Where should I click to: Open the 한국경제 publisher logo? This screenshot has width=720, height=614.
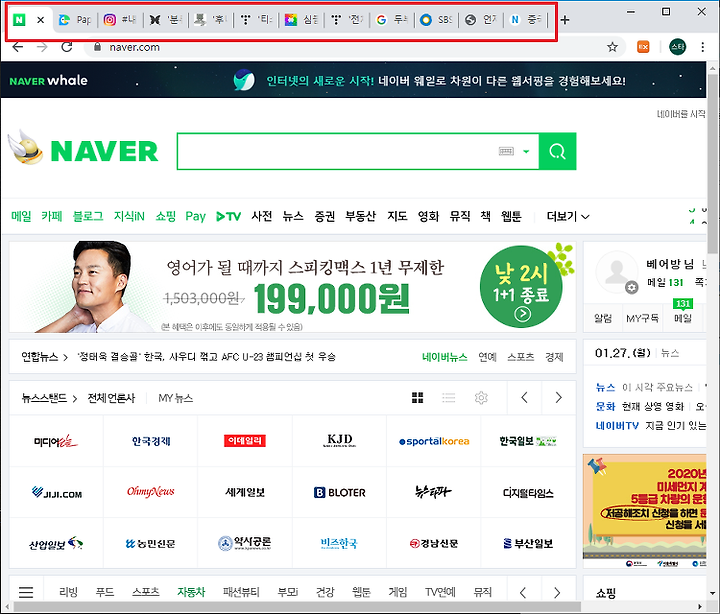pos(151,441)
